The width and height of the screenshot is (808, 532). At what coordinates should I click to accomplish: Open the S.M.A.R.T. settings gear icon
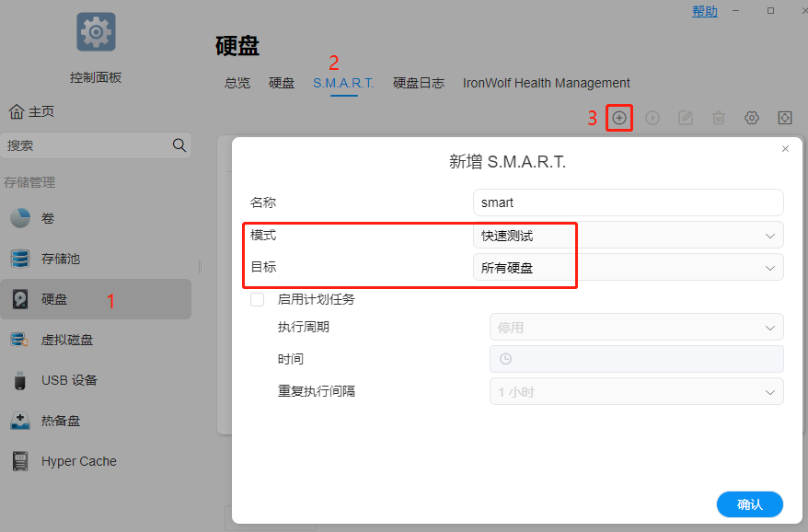(752, 118)
